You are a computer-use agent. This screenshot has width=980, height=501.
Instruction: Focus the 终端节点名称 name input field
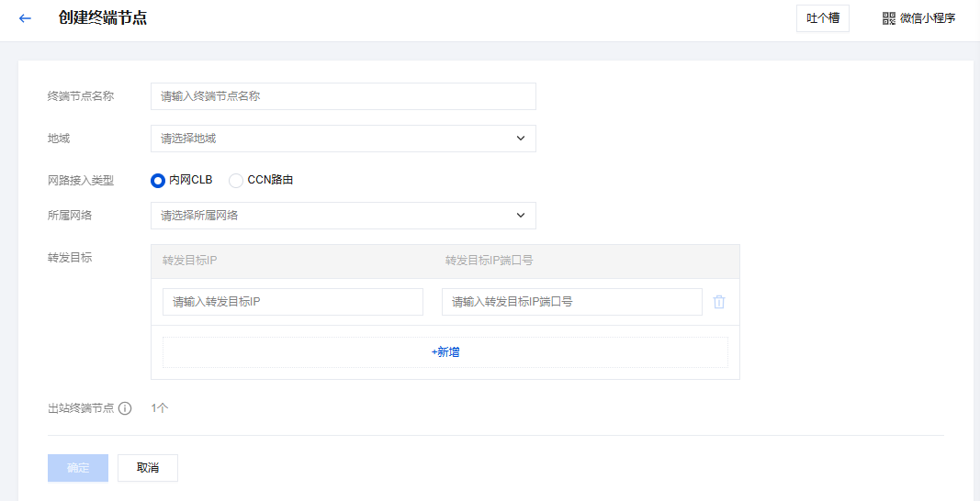pyautogui.click(x=343, y=96)
